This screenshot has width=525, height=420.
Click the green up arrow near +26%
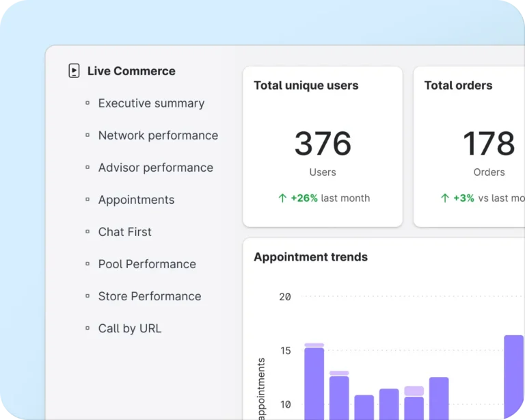tap(282, 198)
